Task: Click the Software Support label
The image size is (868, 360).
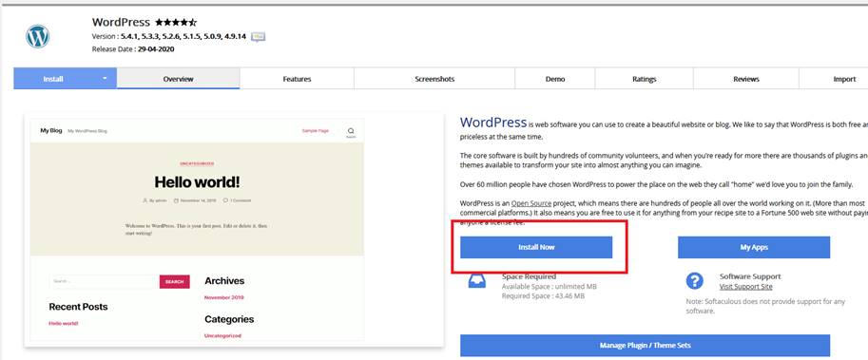Action: 750,276
